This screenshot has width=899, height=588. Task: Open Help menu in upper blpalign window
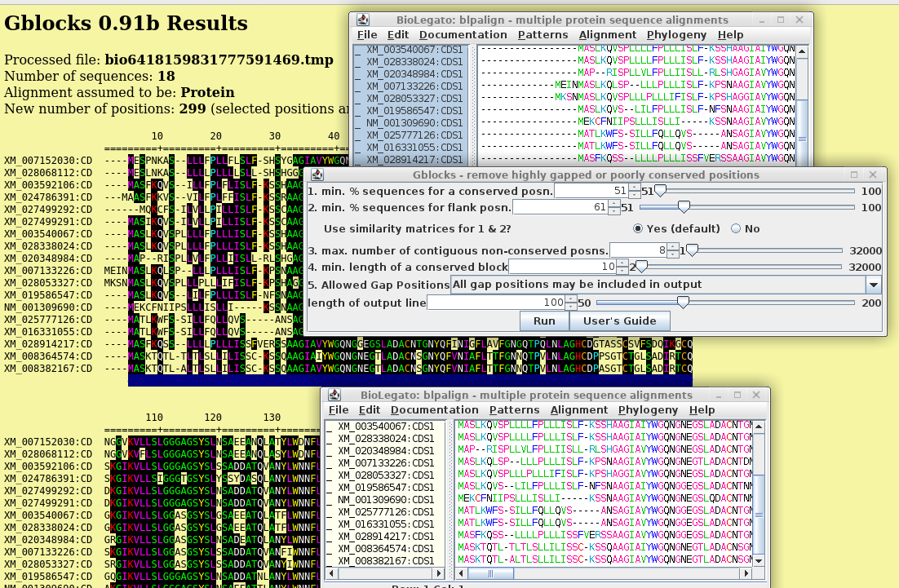coord(730,35)
